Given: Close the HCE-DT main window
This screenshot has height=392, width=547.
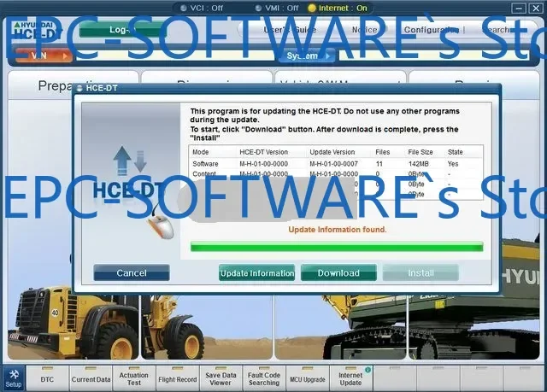Looking at the screenshot, I should pyautogui.click(x=536, y=9).
